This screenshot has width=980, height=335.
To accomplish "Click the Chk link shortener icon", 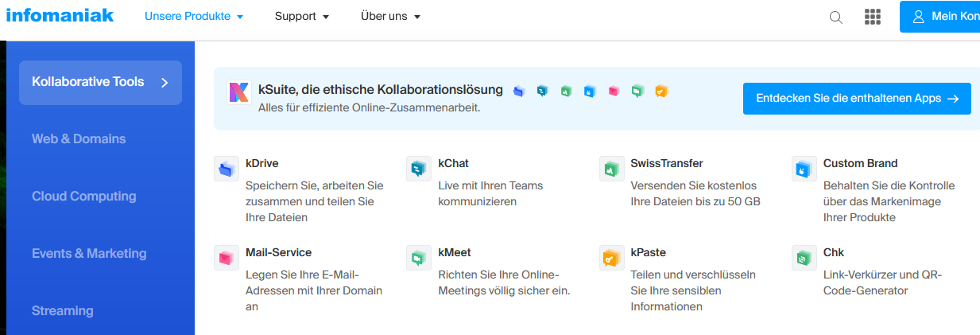I will [804, 258].
